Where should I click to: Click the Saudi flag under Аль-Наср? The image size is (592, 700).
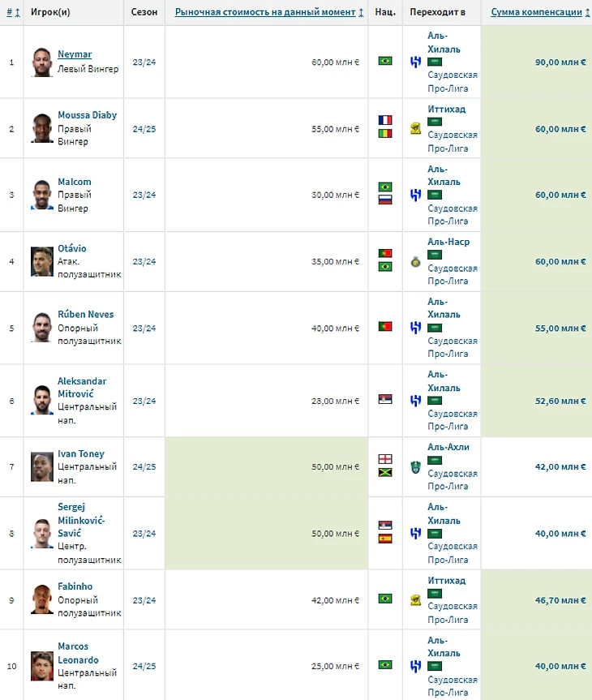[x=435, y=255]
